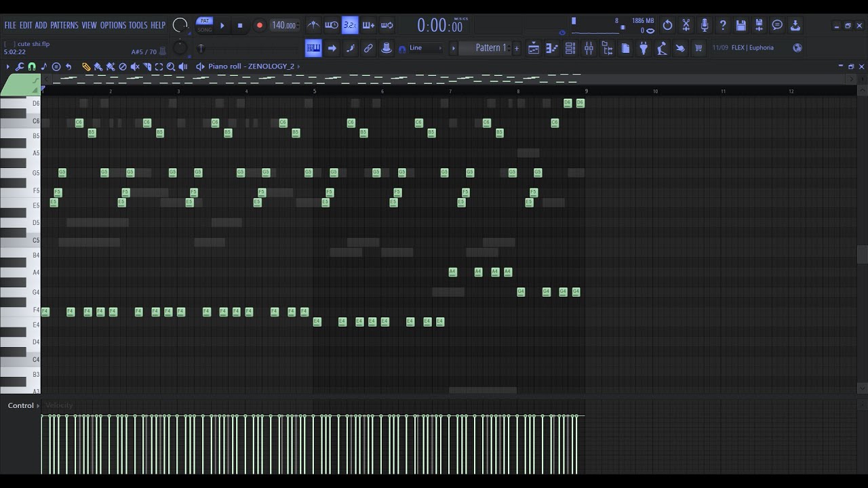868x488 pixels.
Task: Open the plugin picker plug icon
Action: coord(644,48)
